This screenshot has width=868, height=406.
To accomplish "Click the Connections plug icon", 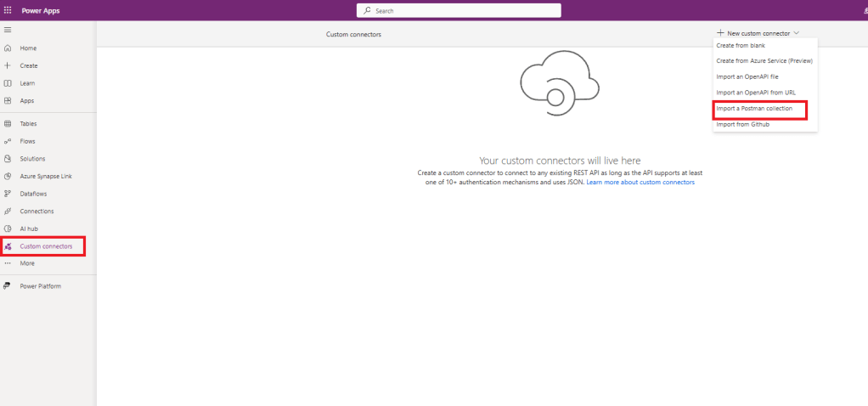I will click(8, 211).
